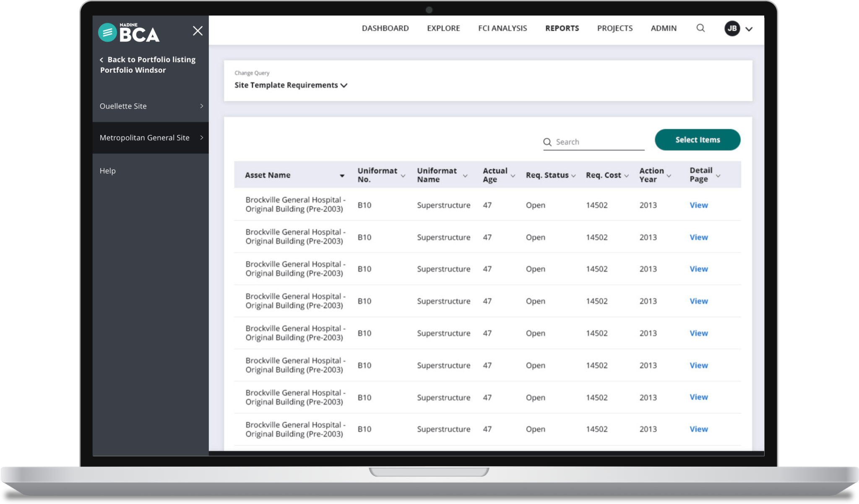Open the JB user avatar
Screen dimensions: 859x504
click(x=732, y=29)
